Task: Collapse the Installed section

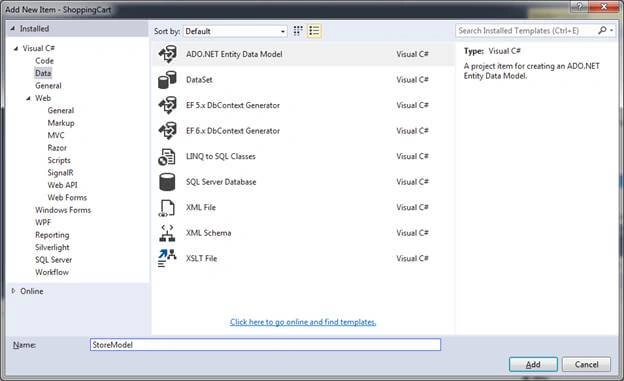Action: coord(12,29)
